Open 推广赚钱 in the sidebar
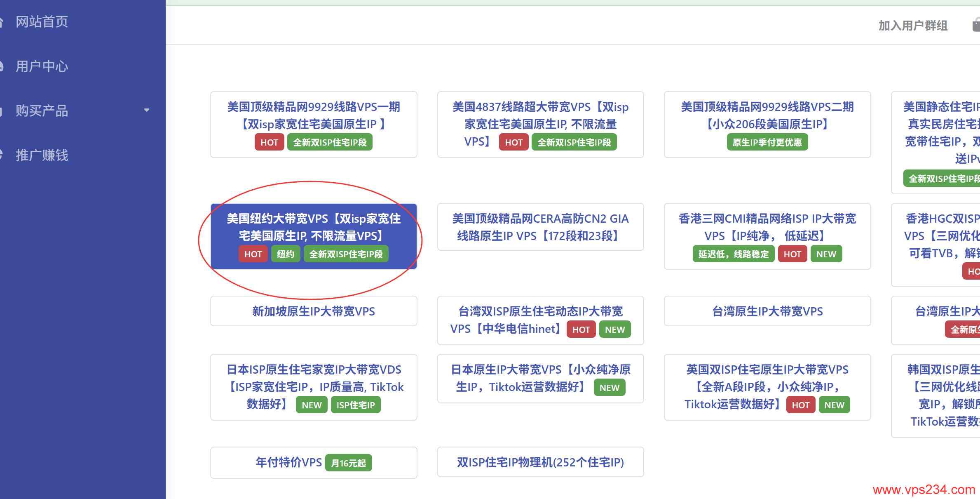Viewport: 980px width, 499px height. pos(42,155)
